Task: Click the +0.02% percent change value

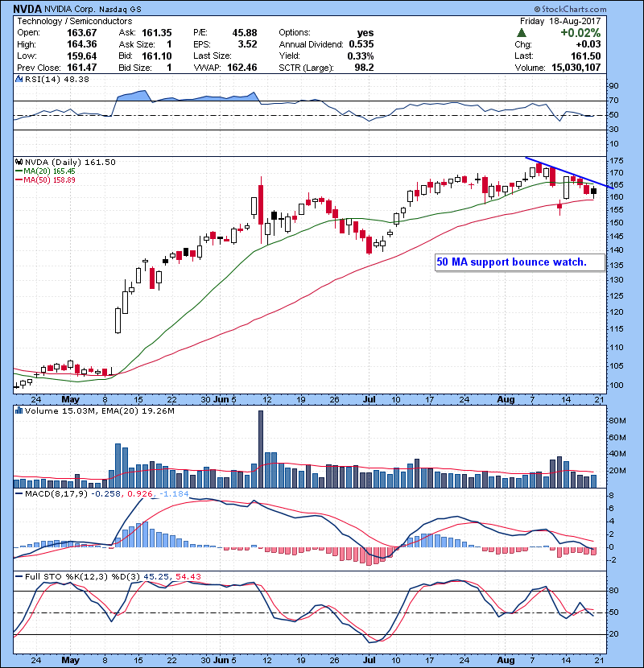Action: point(580,33)
